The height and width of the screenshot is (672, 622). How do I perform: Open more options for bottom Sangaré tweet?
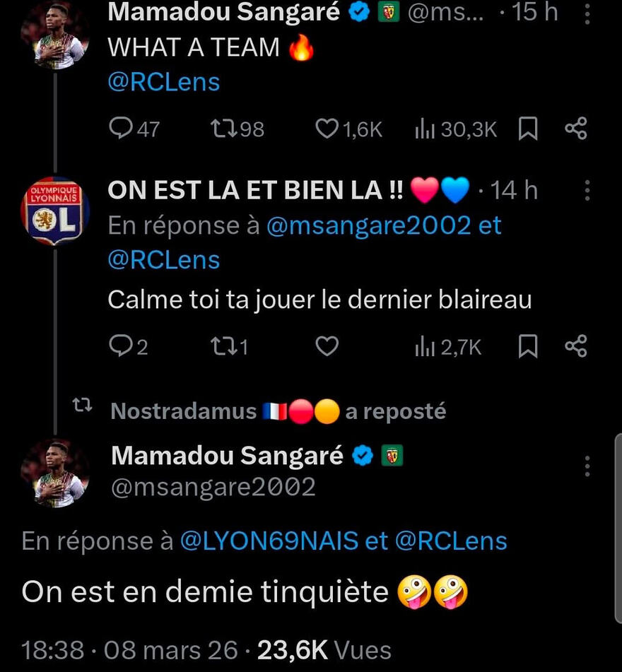(587, 466)
